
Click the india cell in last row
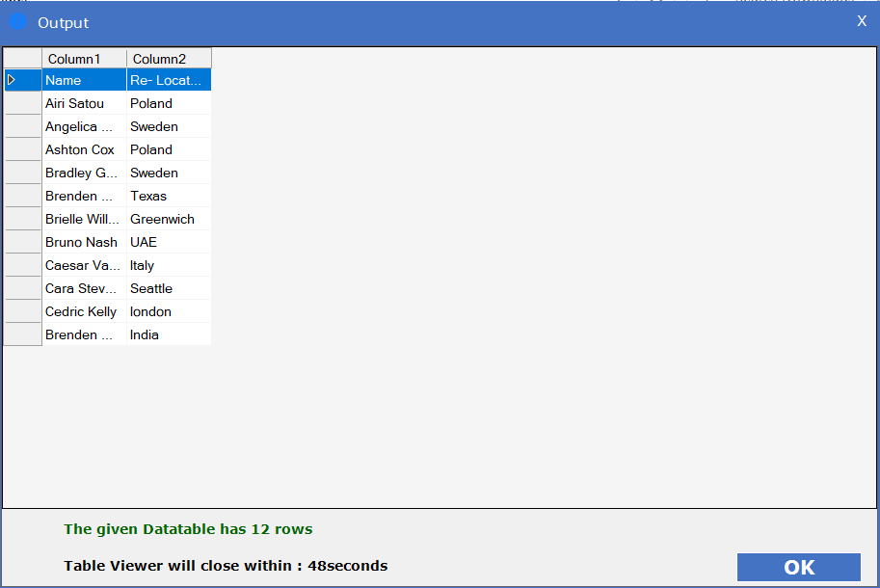[x=169, y=334]
